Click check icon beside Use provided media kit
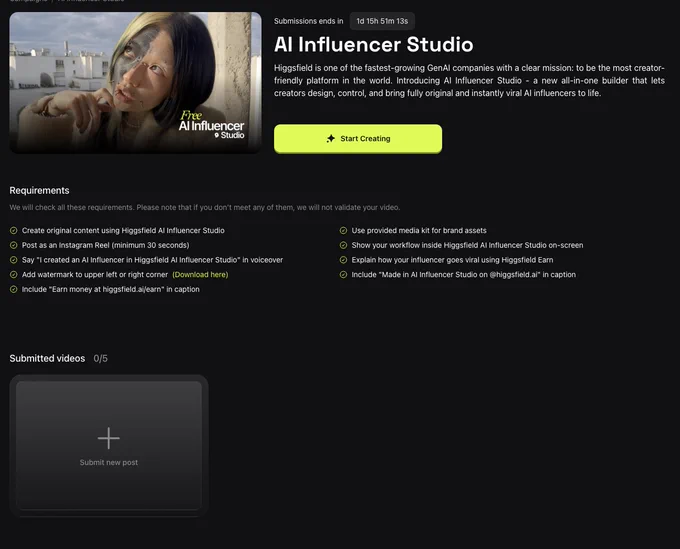 (x=343, y=230)
